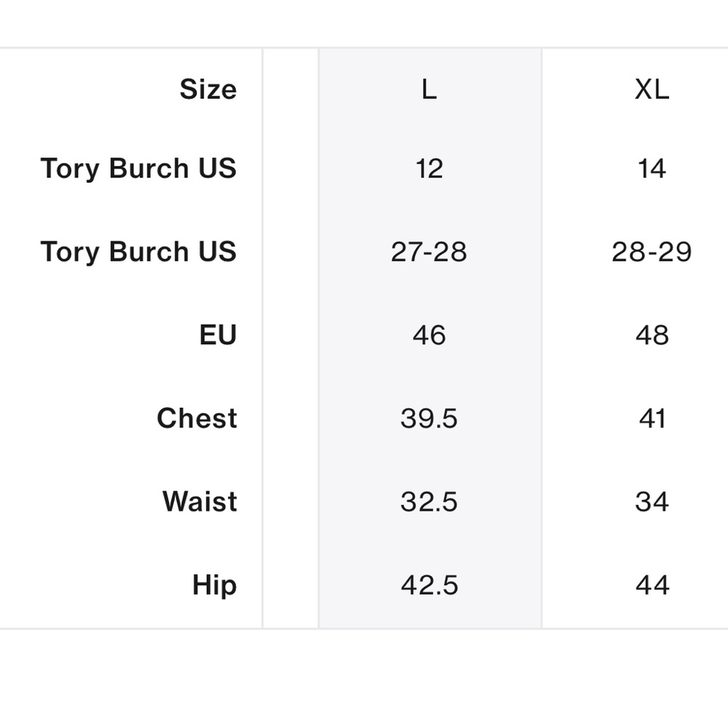
Task: Select the 39.5 chest measurement
Action: click(x=429, y=419)
